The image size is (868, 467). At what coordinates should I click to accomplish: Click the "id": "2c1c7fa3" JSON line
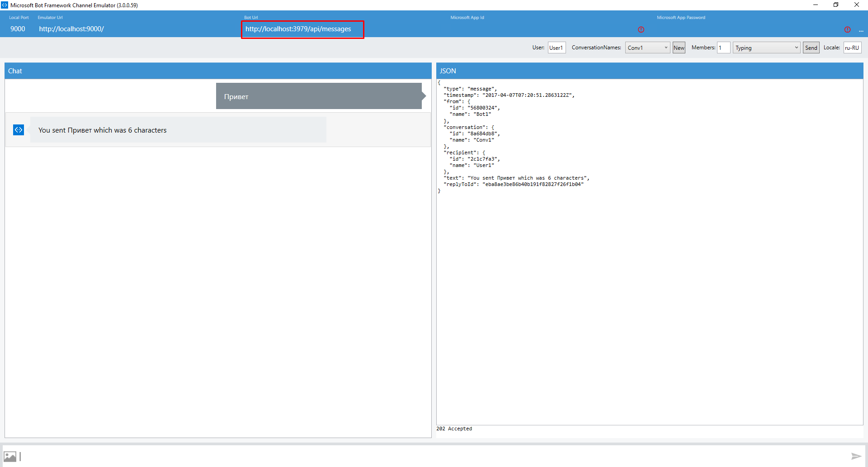click(475, 159)
